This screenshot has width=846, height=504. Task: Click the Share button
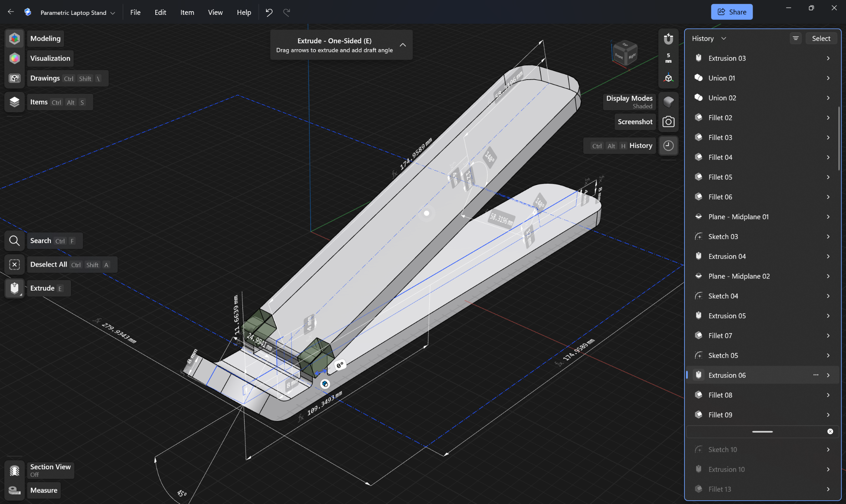tap(732, 12)
